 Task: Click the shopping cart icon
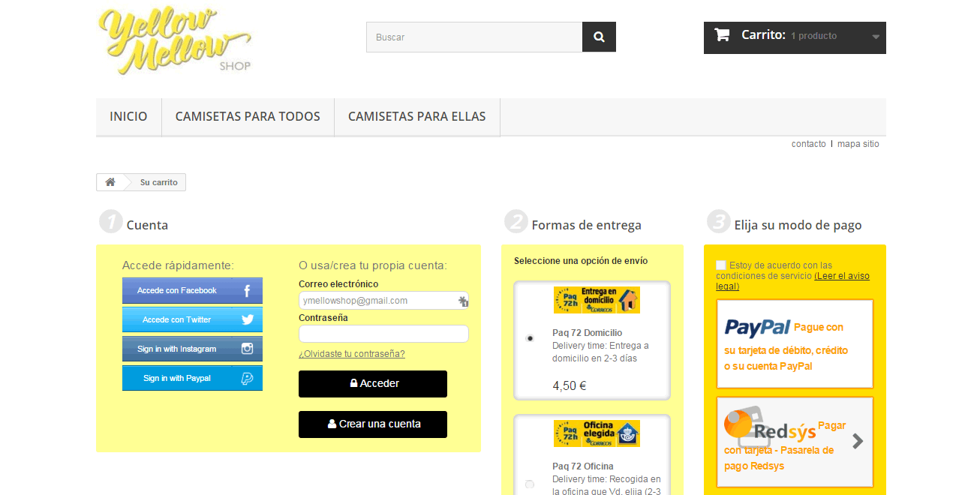coord(722,34)
